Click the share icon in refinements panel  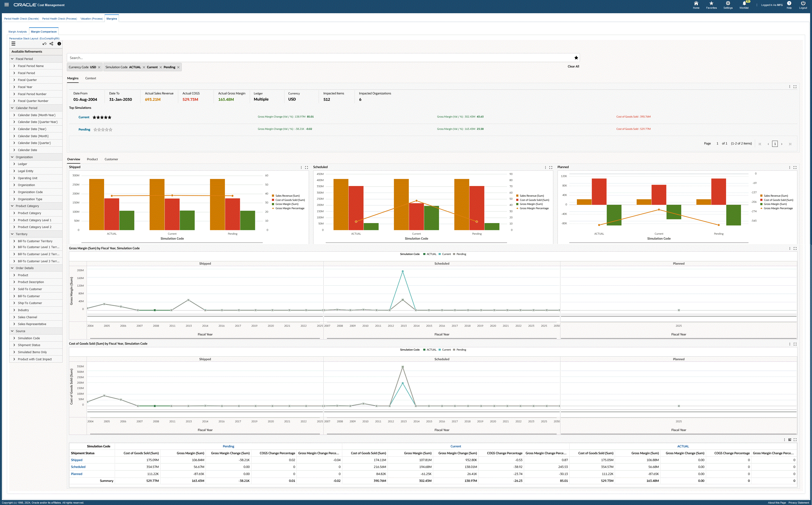coord(51,44)
